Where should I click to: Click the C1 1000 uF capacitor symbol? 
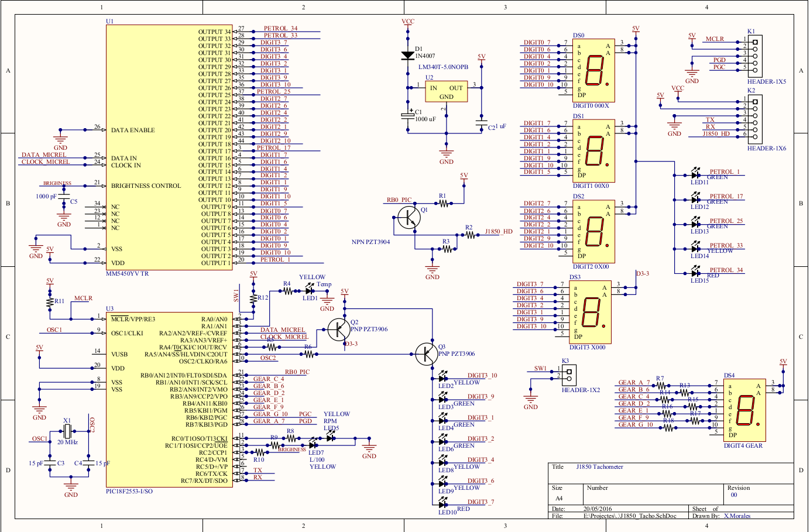pyautogui.click(x=408, y=116)
